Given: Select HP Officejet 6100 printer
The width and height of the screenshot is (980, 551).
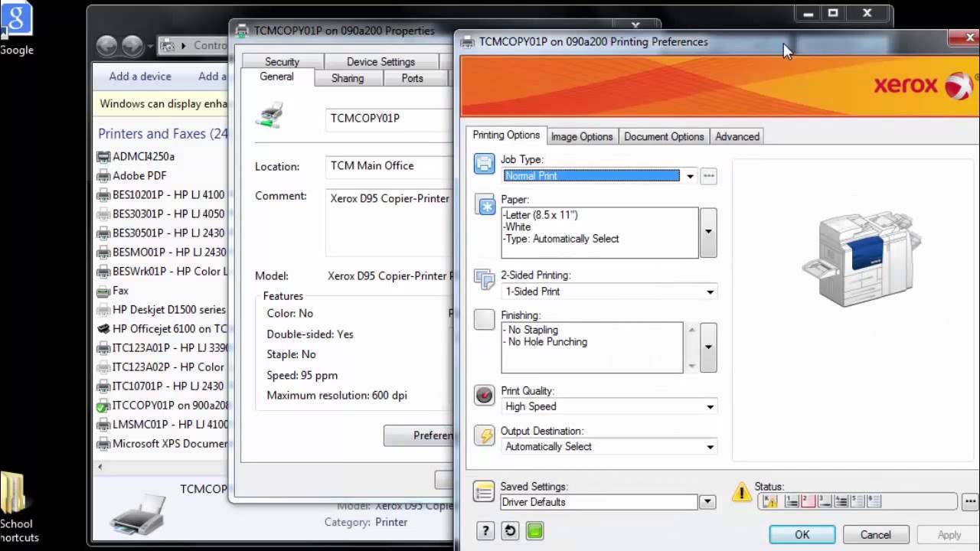Looking at the screenshot, I should 162,329.
